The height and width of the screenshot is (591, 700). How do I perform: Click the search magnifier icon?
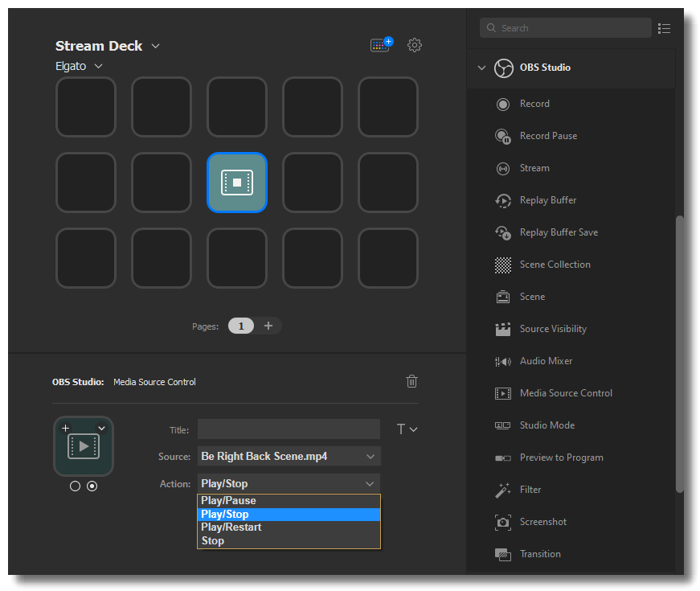tap(491, 27)
